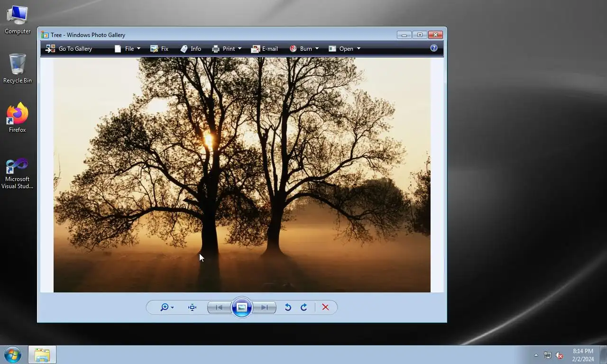This screenshot has height=364, width=607.
Task: Click the Photo Gallery title bar icon
Action: tap(45, 35)
